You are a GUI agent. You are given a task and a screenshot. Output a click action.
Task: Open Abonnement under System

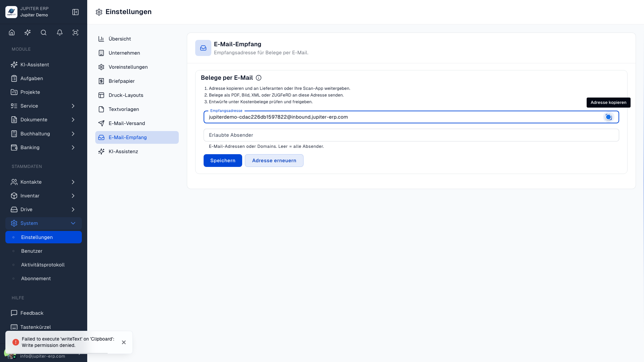[x=44, y=279]
